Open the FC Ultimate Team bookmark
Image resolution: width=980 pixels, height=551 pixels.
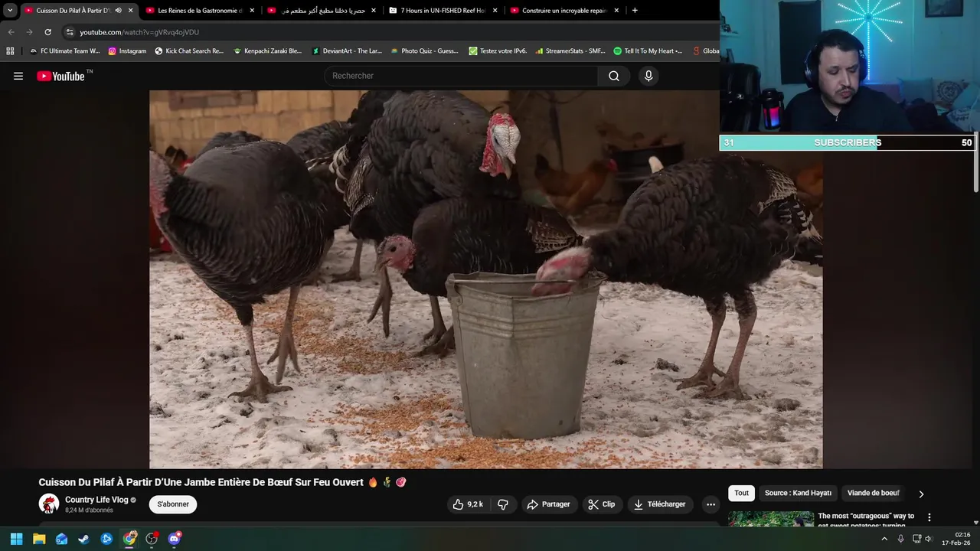click(64, 51)
